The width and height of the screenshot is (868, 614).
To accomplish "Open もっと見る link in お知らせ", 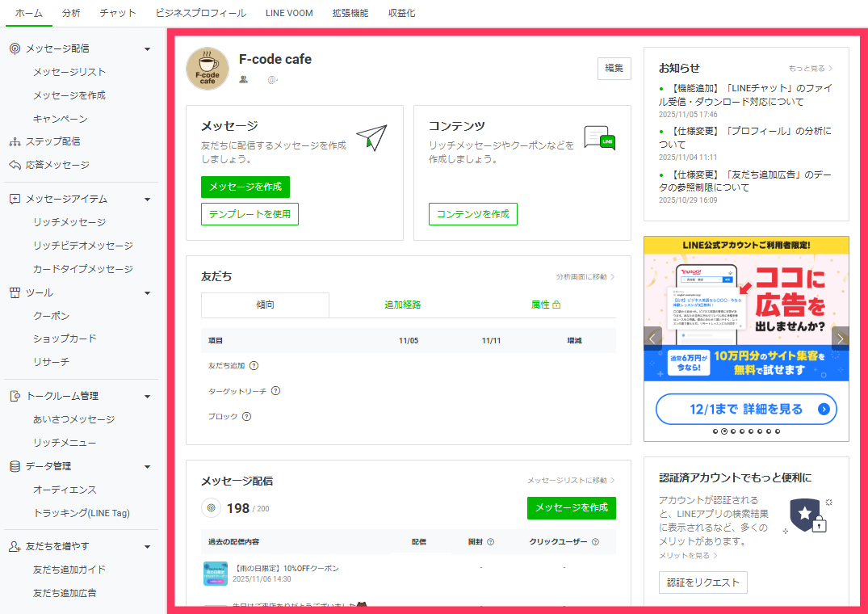I will pyautogui.click(x=810, y=69).
